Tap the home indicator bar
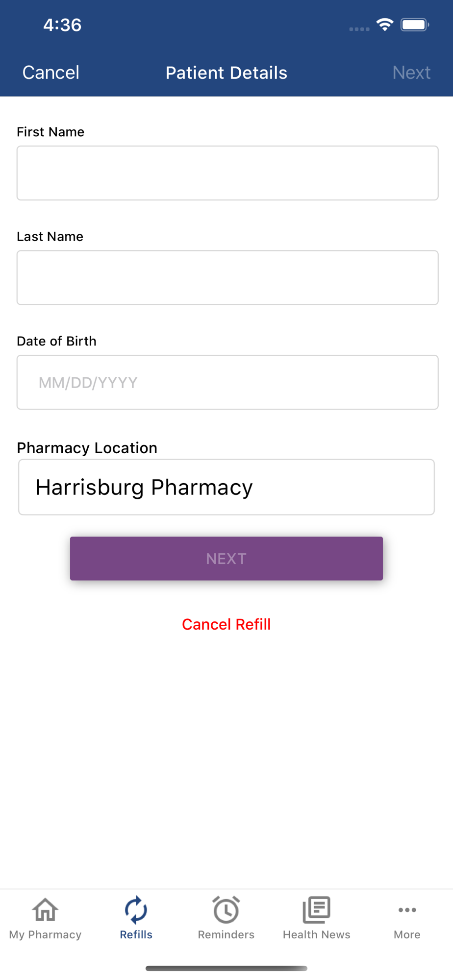Screen dimensions: 453x980 coord(226,968)
